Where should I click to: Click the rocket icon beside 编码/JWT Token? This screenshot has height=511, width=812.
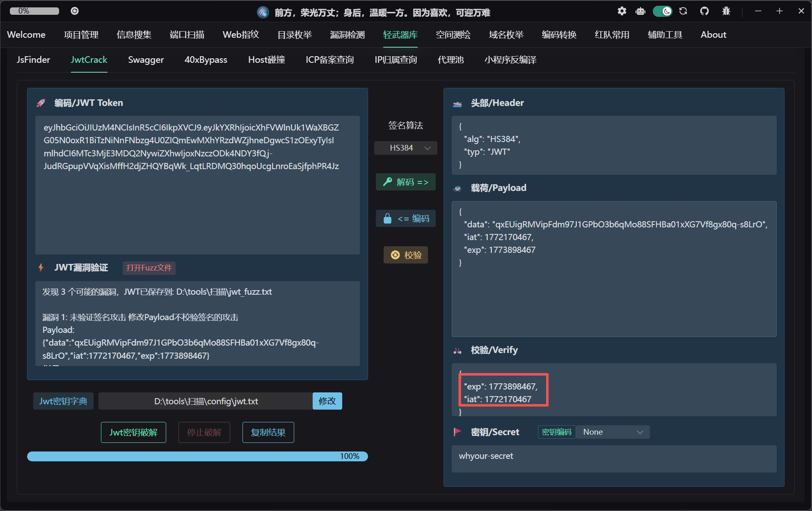click(41, 103)
